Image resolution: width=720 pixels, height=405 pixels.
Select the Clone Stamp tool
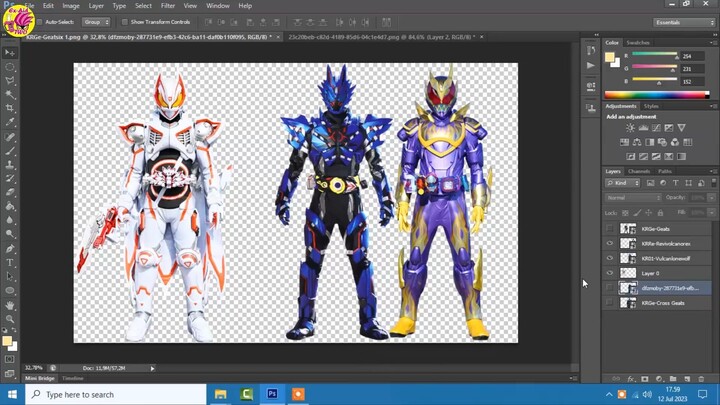10,164
